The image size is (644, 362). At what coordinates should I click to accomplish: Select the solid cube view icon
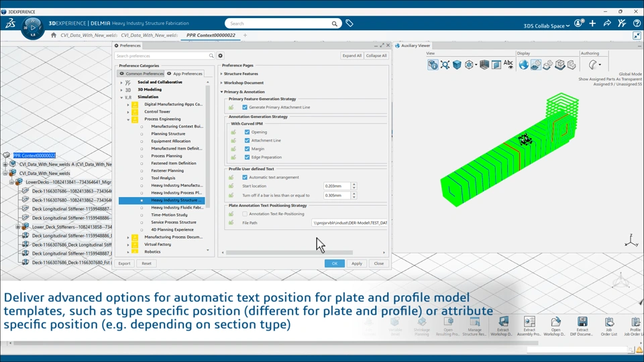[457, 65]
